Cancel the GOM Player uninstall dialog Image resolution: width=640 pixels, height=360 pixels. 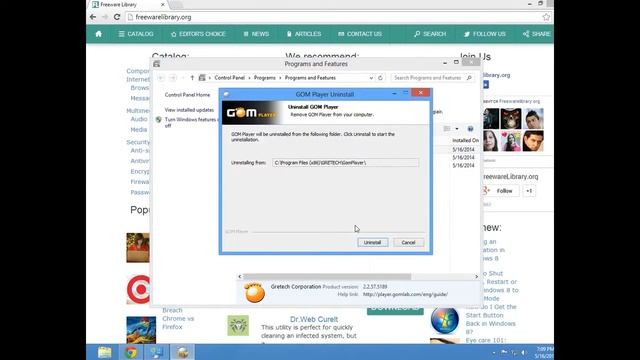(408, 242)
